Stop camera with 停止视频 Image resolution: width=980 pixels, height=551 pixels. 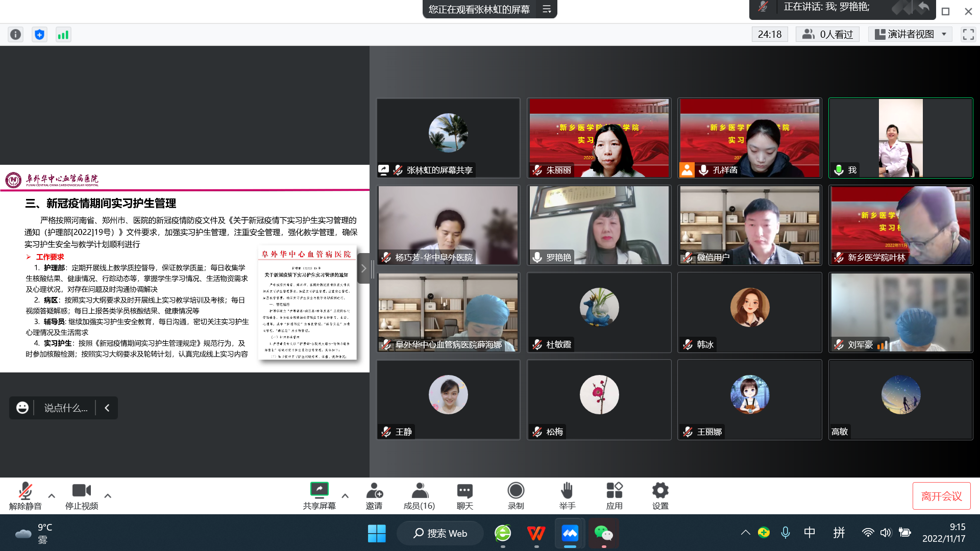82,496
